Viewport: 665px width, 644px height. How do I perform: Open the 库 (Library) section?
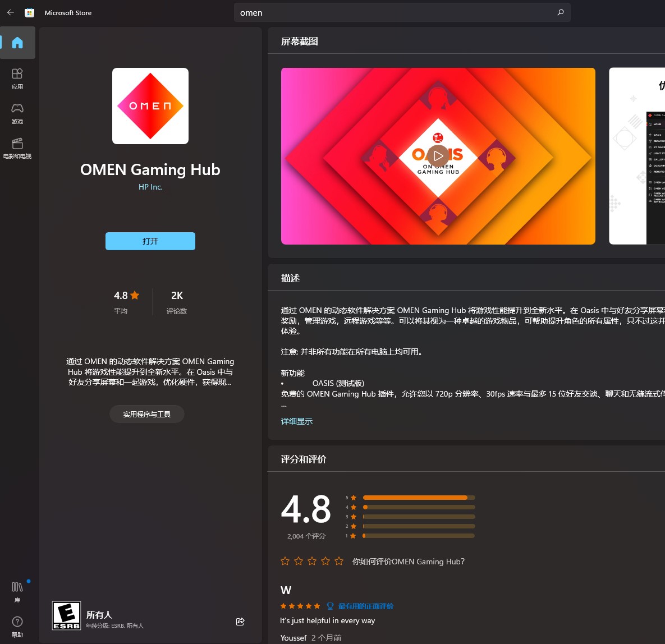click(x=17, y=592)
